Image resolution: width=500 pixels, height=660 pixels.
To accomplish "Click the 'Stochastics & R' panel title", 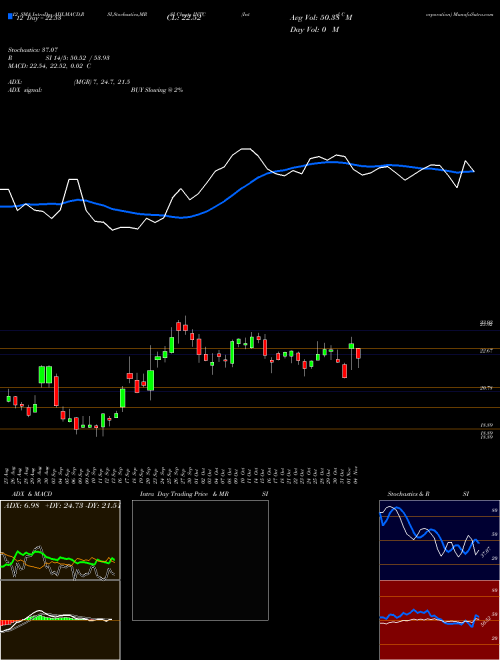I will coord(408,494).
